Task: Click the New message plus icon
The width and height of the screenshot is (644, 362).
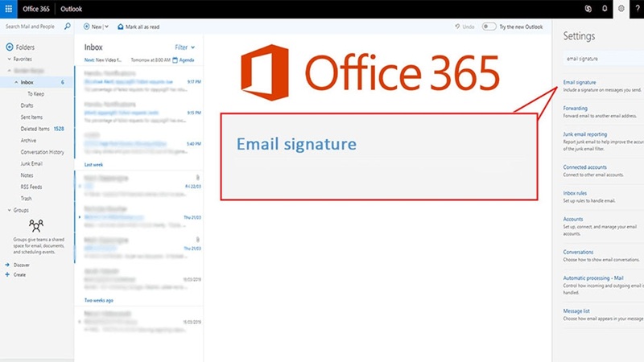Action: (x=87, y=27)
